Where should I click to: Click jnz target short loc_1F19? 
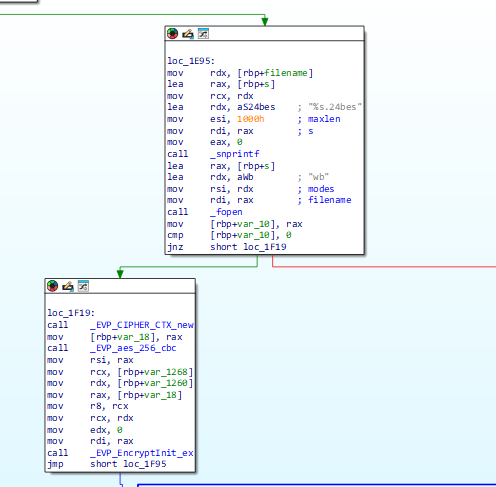(x=248, y=247)
